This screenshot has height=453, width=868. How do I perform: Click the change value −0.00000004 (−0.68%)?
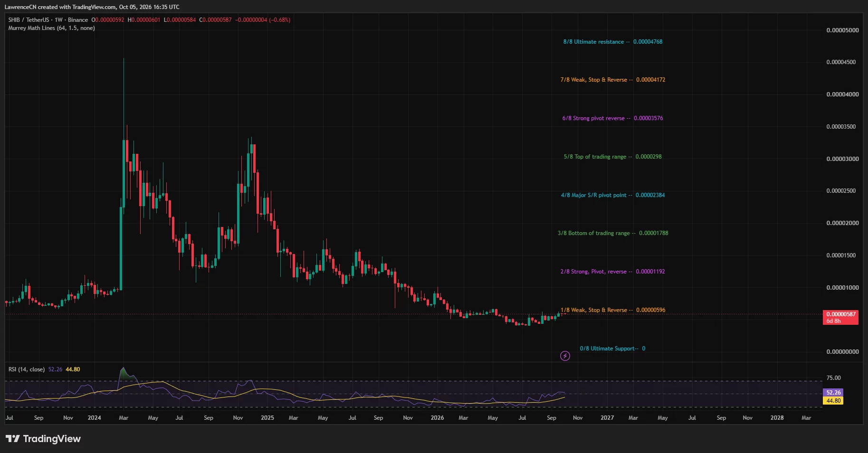click(263, 20)
